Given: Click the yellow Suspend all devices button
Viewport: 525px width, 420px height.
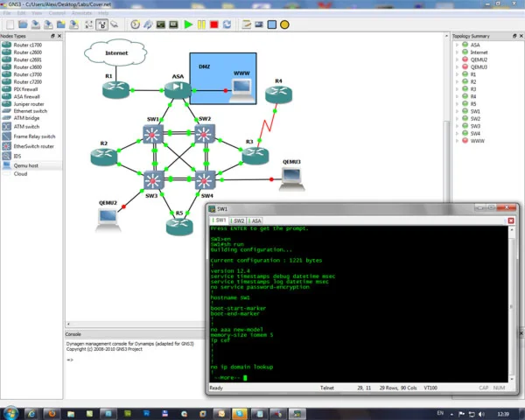Looking at the screenshot, I should [201, 24].
